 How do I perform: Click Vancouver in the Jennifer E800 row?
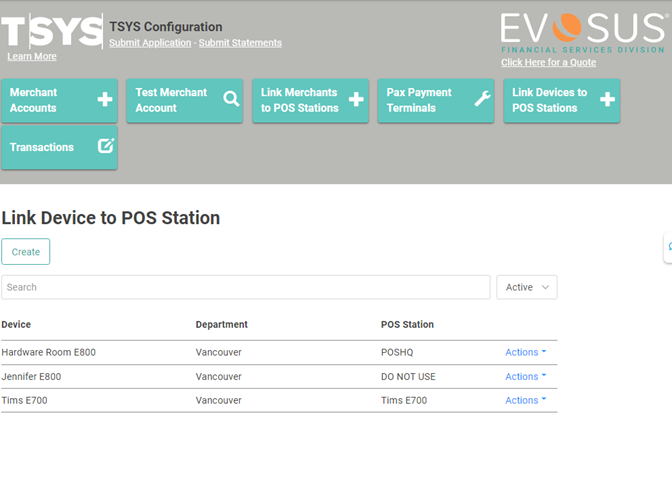tap(219, 377)
